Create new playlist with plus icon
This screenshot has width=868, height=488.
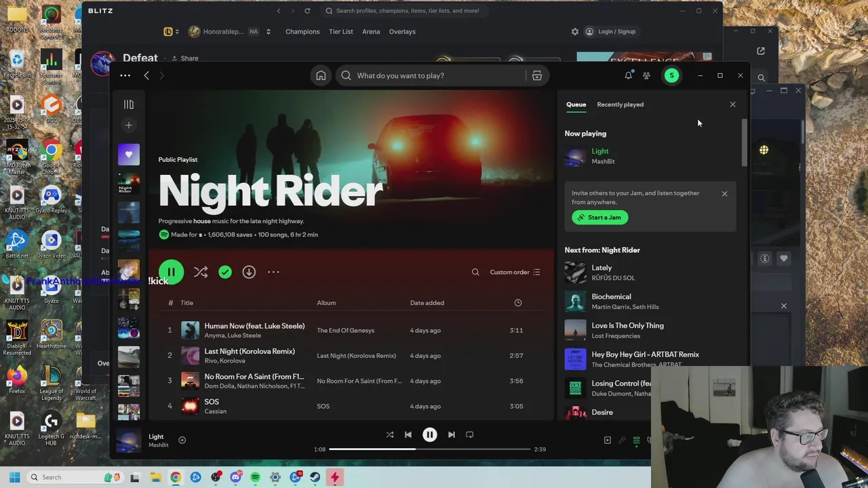pyautogui.click(x=129, y=125)
